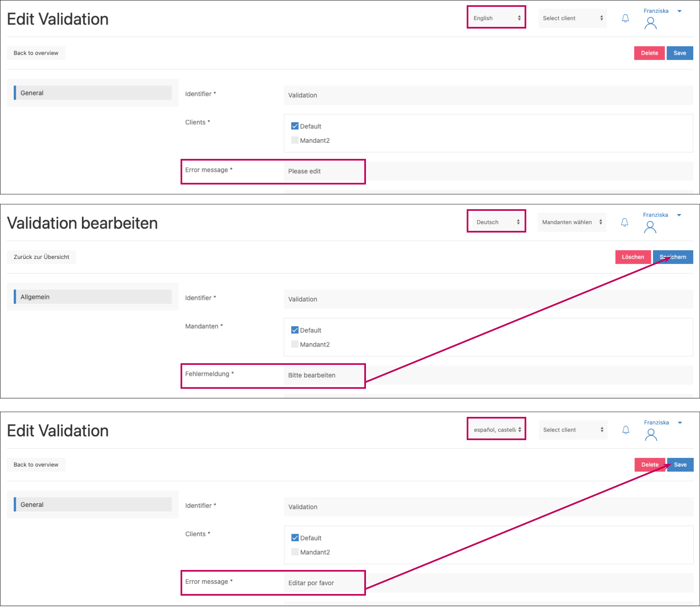The height and width of the screenshot is (607, 700).
Task: Open the English language dropdown
Action: 496,18
